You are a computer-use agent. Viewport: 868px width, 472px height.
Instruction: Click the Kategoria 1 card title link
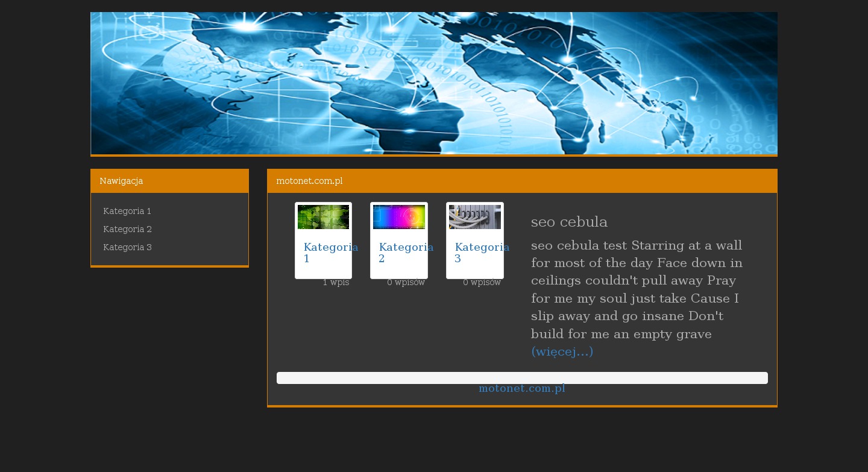[330, 253]
